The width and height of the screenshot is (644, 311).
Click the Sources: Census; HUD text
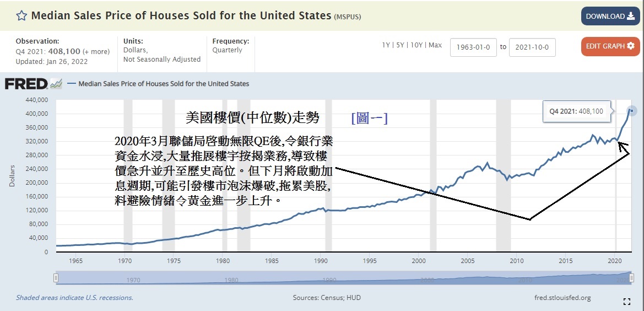[x=327, y=298]
